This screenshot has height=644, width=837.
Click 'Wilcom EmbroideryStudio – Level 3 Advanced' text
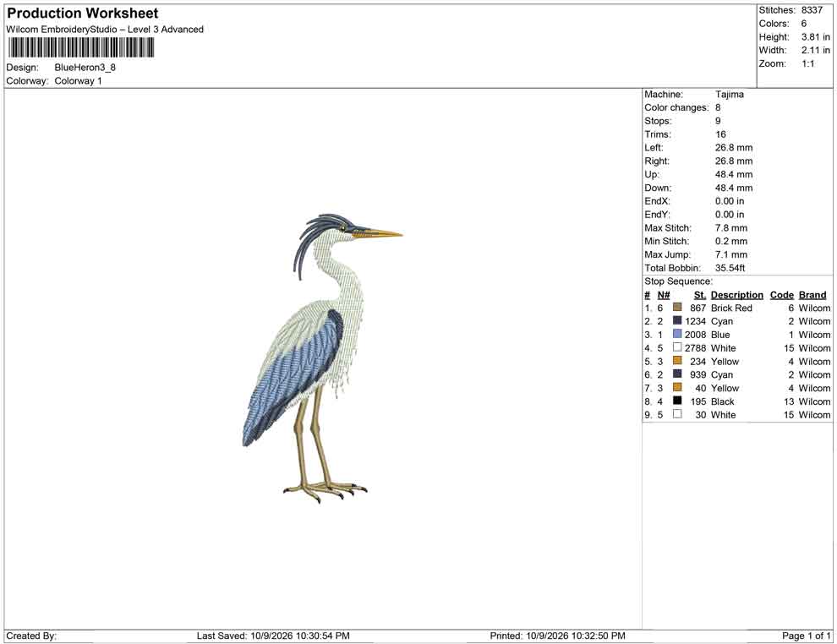point(105,30)
